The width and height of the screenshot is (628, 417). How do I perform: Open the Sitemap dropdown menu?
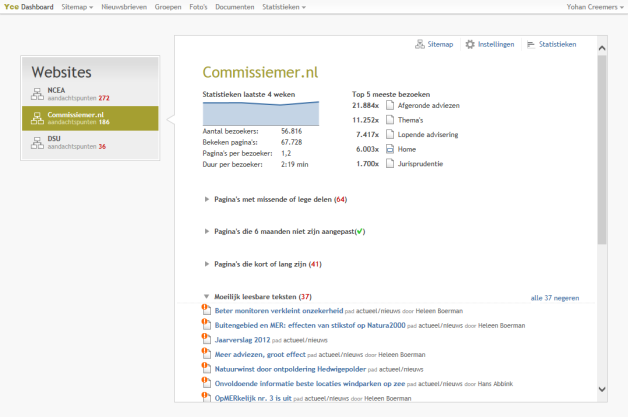tap(77, 7)
